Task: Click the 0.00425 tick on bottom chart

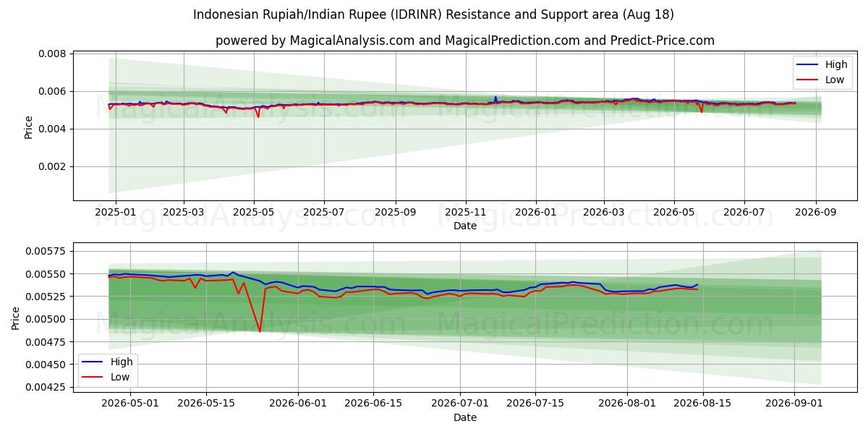Action: (x=46, y=388)
